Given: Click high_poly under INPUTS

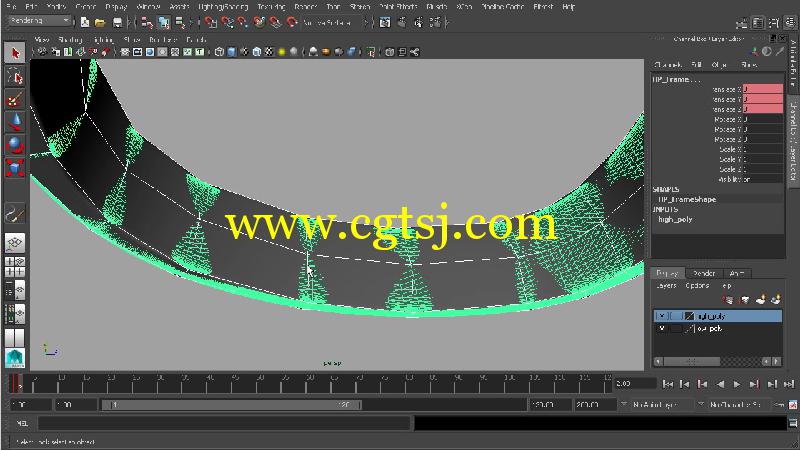Looking at the screenshot, I should [675, 219].
